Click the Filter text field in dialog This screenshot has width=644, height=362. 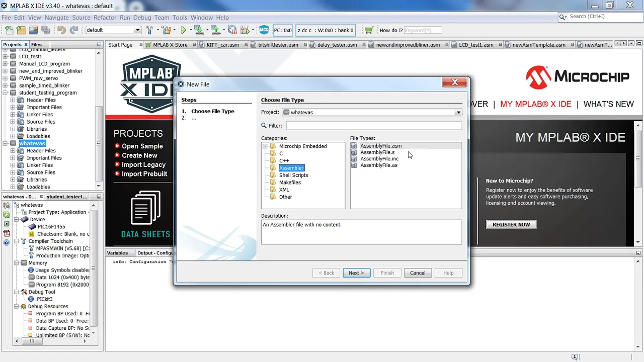[x=374, y=126]
